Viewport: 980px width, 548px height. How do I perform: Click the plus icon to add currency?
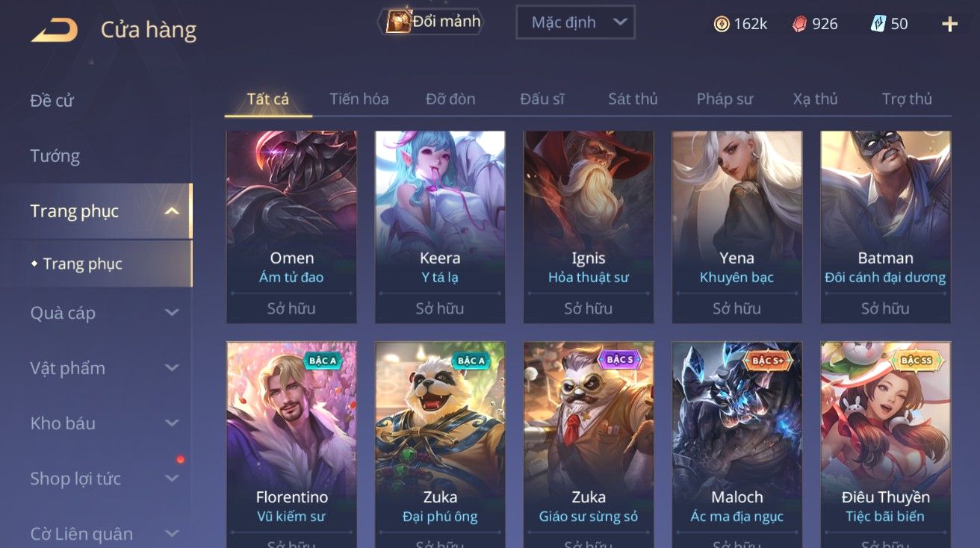tap(949, 24)
